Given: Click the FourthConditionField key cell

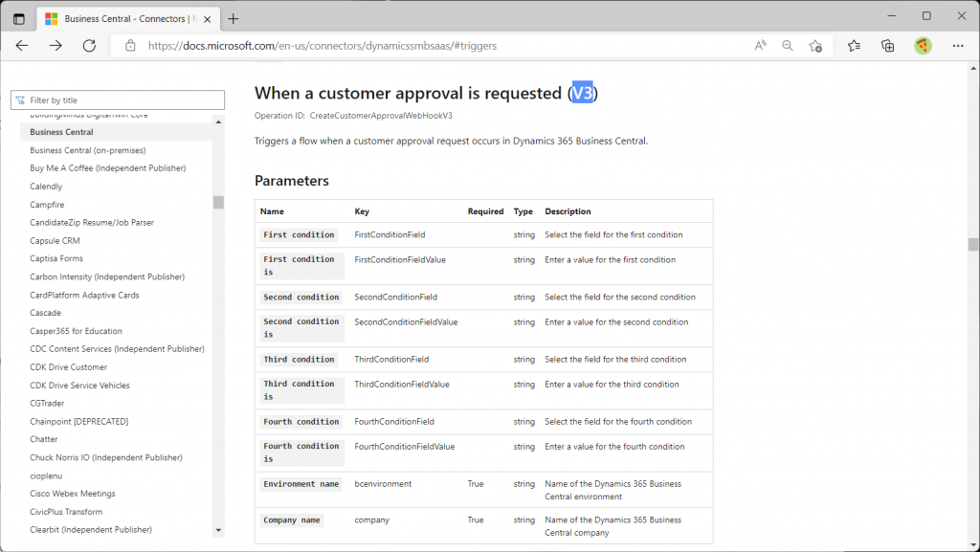Looking at the screenshot, I should [394, 422].
